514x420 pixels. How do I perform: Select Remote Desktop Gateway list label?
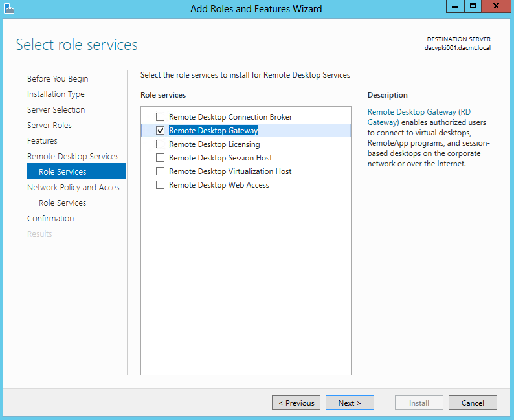tap(214, 130)
